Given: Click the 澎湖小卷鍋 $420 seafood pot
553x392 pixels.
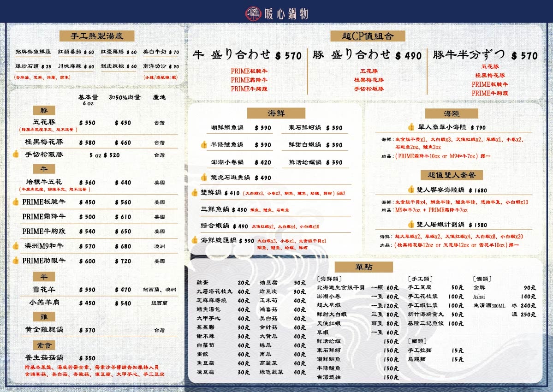Looking at the screenshot, I should click(241, 162).
